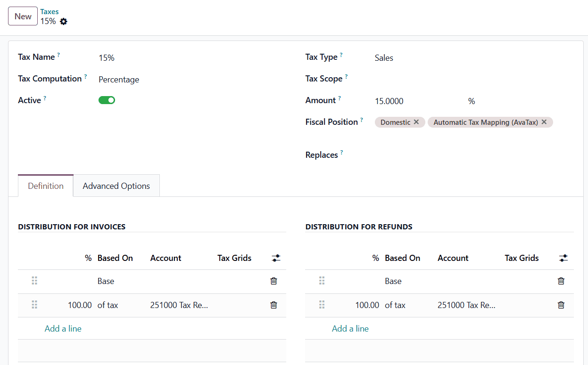Screen dimensions: 588x365
Task: Grab the drag handle on invoices Base row
Action: coord(34,280)
